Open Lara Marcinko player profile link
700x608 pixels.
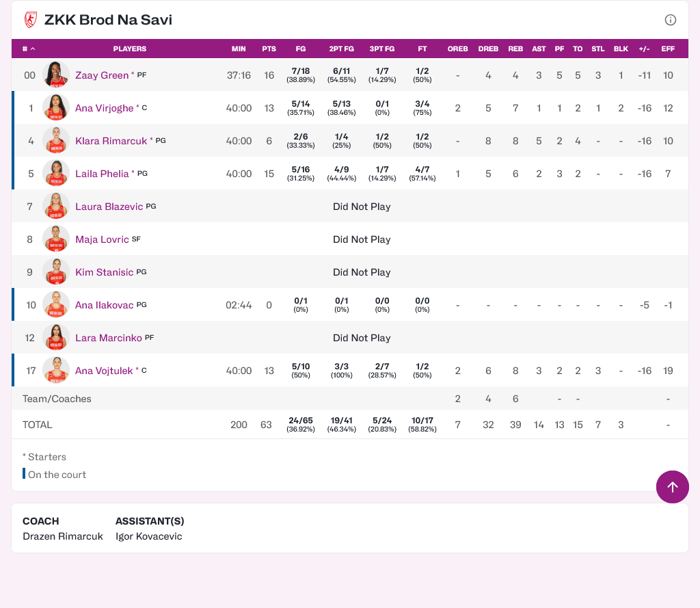coord(109,338)
